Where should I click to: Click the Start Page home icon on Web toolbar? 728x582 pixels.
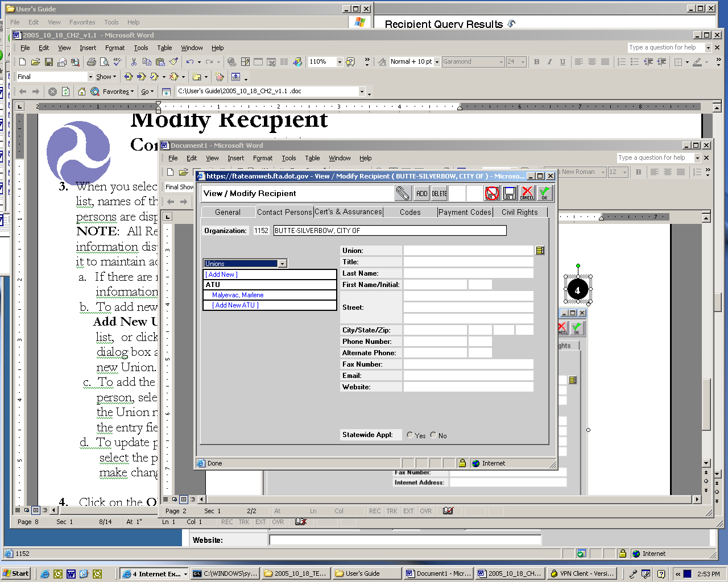82,92
